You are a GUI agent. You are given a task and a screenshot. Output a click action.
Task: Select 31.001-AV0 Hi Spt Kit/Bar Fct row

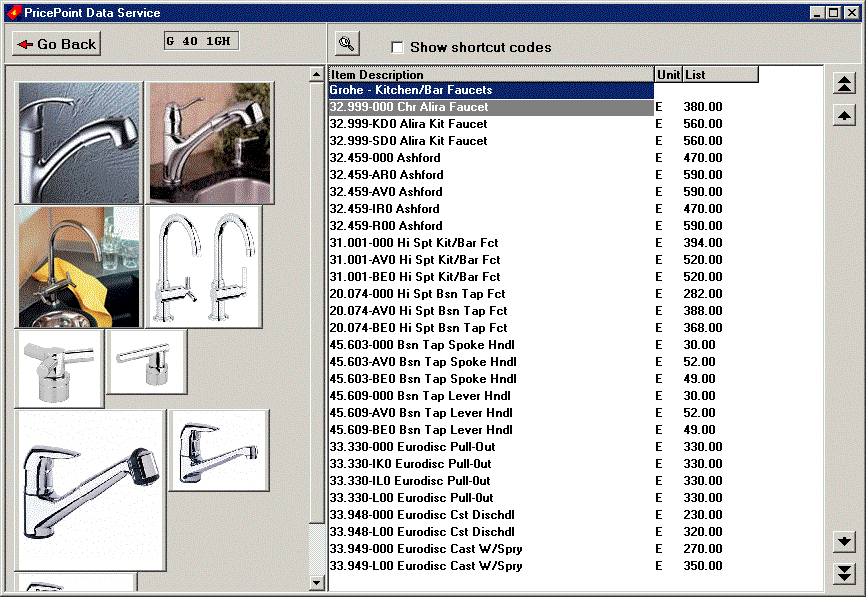pos(491,260)
